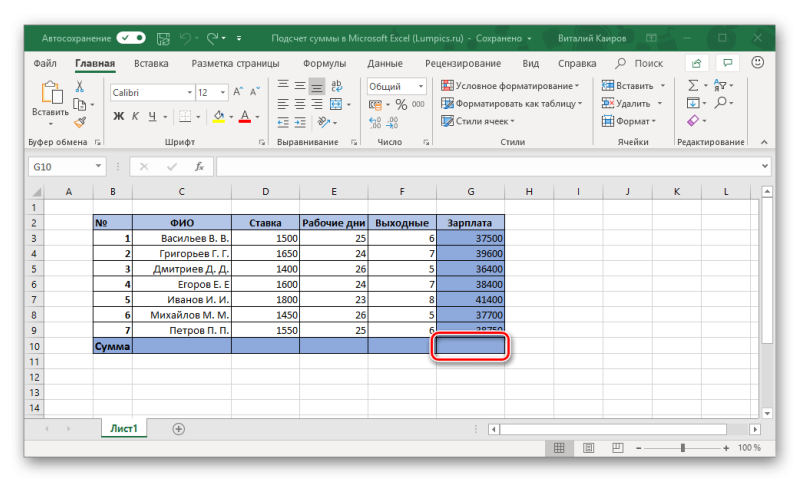Open Условное форматирование dropdown
The height and width of the screenshot is (482, 800).
tap(510, 86)
